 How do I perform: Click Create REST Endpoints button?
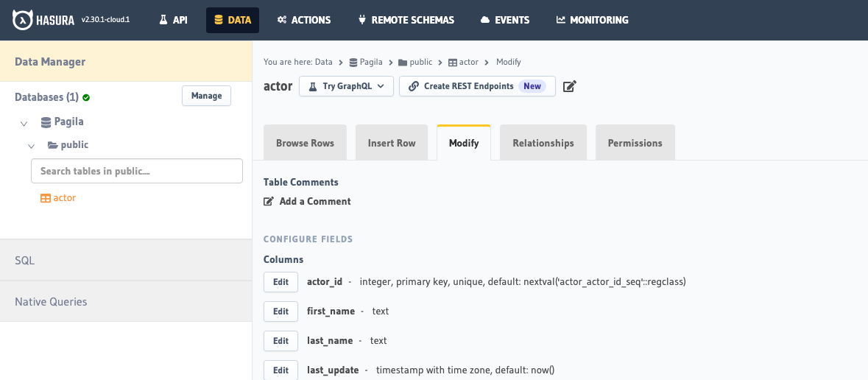pyautogui.click(x=477, y=86)
